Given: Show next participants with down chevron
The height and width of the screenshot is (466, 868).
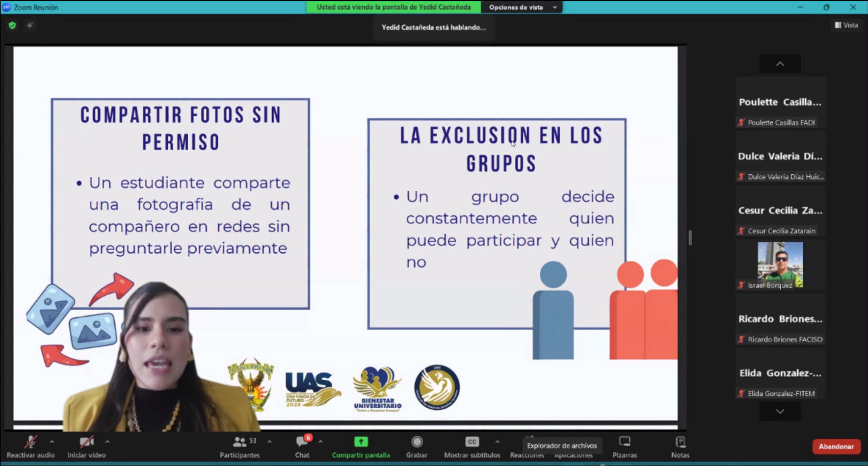Looking at the screenshot, I should point(780,412).
